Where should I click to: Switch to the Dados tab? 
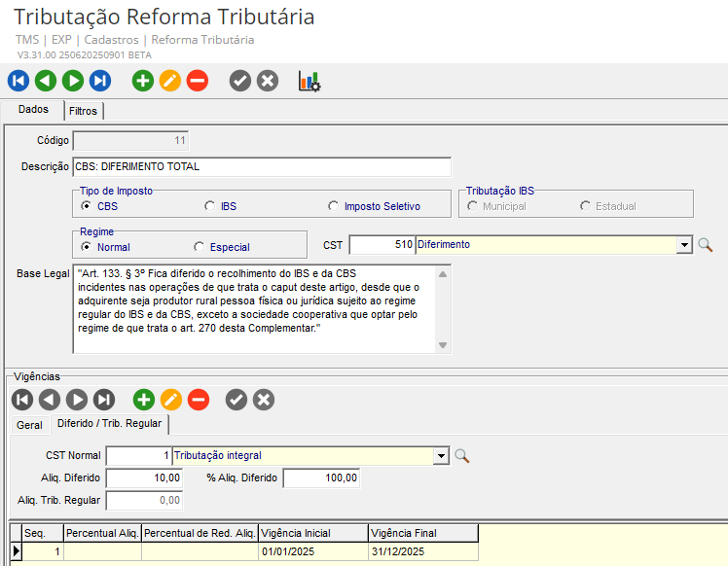(33, 110)
